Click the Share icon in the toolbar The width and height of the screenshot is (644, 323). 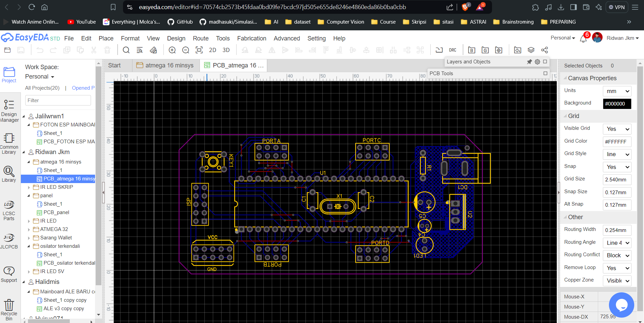544,50
